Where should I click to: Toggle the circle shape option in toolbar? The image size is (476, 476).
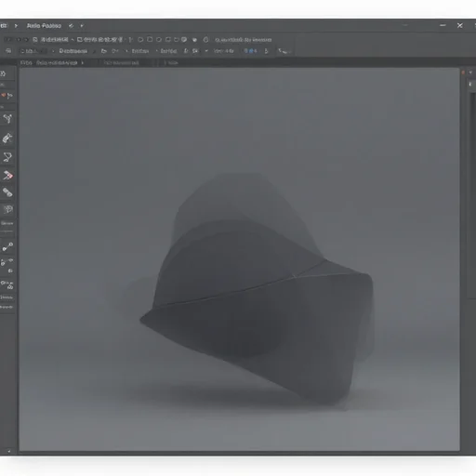tap(140, 40)
